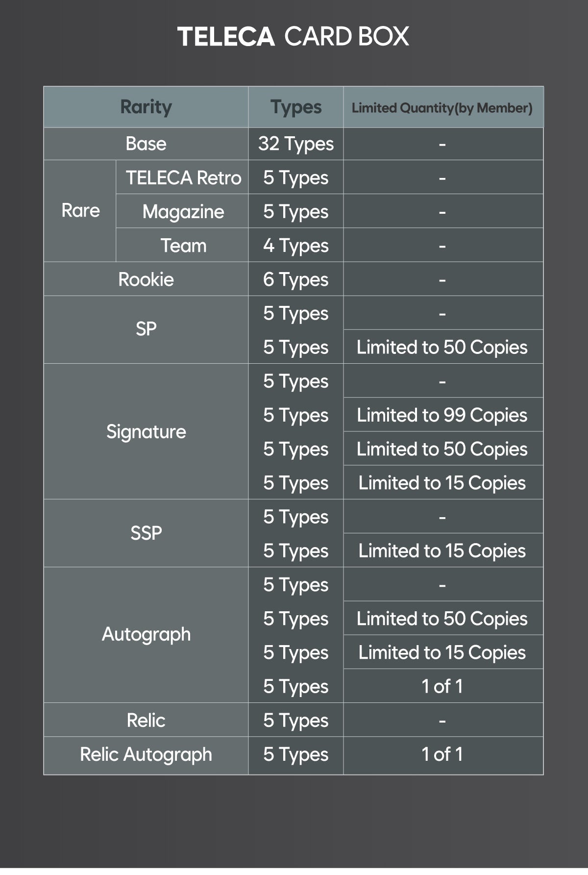Click the Autograph rarity cell
The width and height of the screenshot is (588, 875).
click(x=146, y=635)
